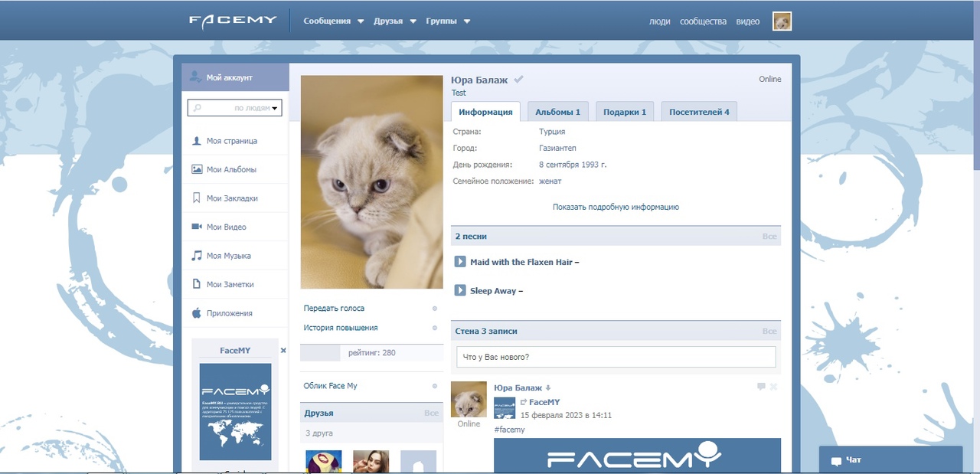The height and width of the screenshot is (474, 980).
Task: Switch to the Посетителей 4 tab
Action: 698,112
